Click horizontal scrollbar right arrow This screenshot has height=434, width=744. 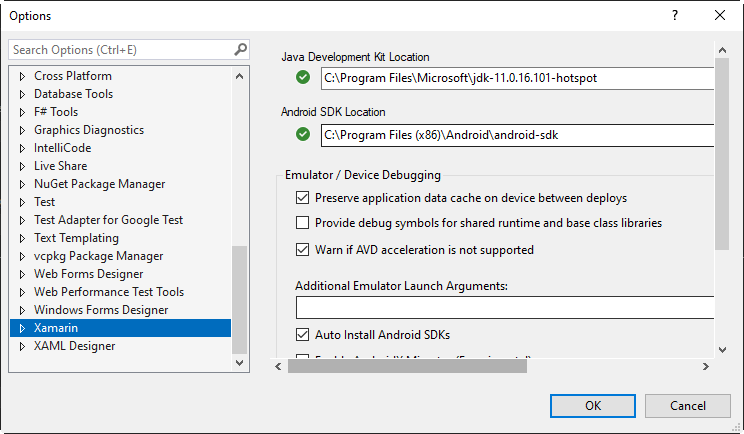(706, 366)
